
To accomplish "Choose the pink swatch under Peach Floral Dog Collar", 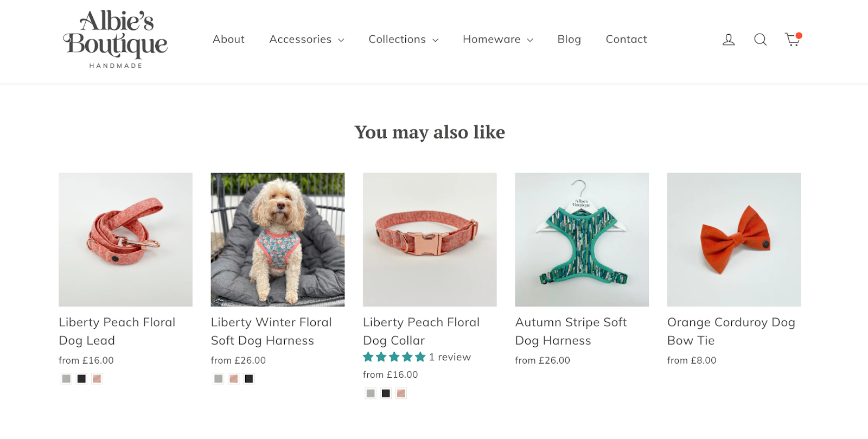I will pos(401,393).
